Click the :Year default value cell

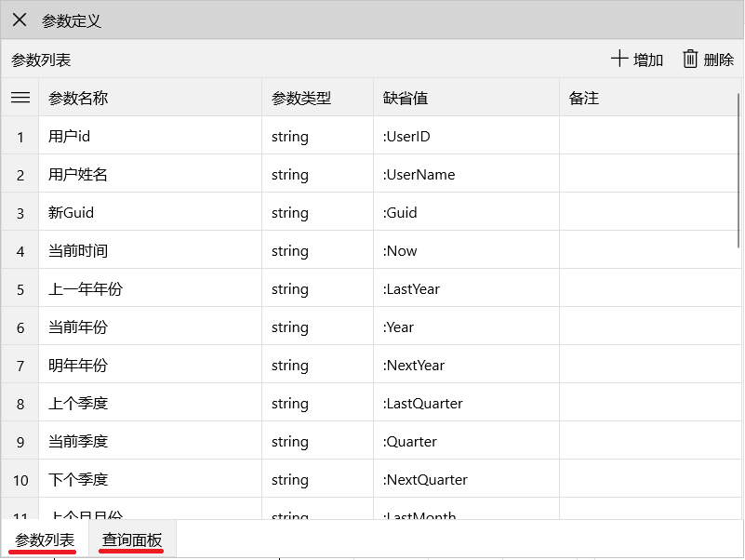[466, 327]
